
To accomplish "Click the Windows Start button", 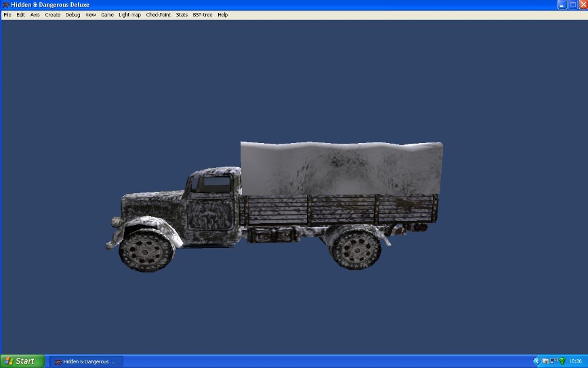I will (x=22, y=362).
